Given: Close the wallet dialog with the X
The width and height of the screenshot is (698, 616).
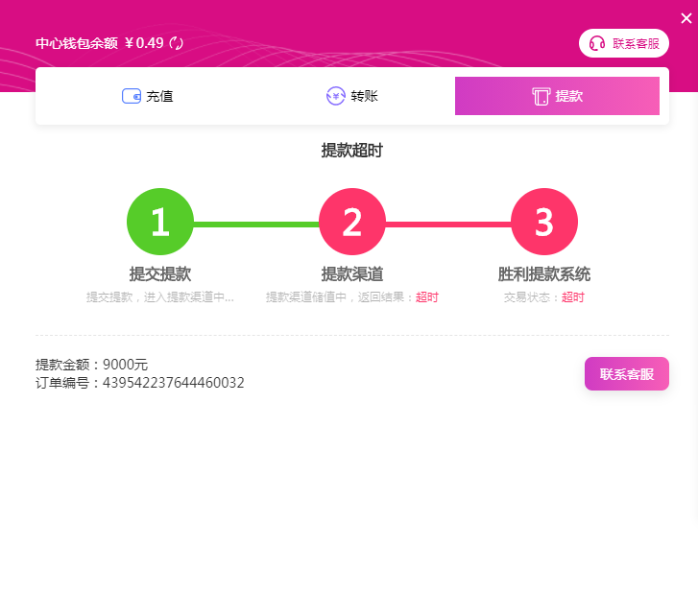Looking at the screenshot, I should (686, 18).
